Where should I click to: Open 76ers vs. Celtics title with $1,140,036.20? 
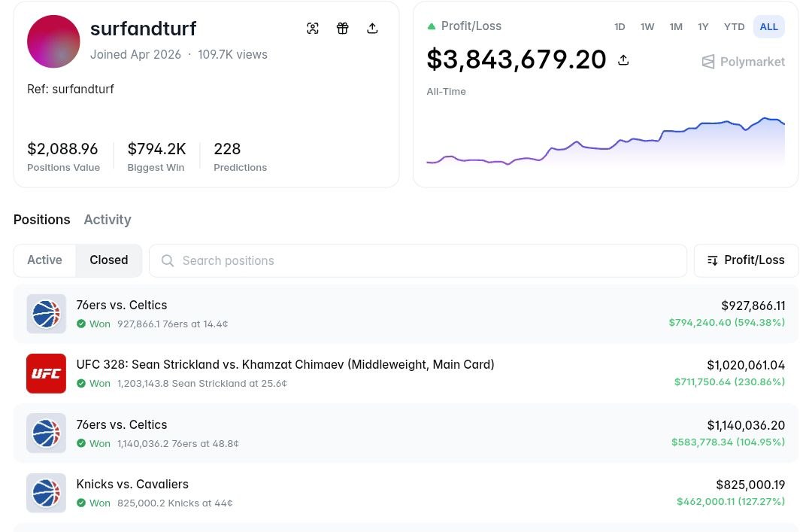click(x=122, y=425)
